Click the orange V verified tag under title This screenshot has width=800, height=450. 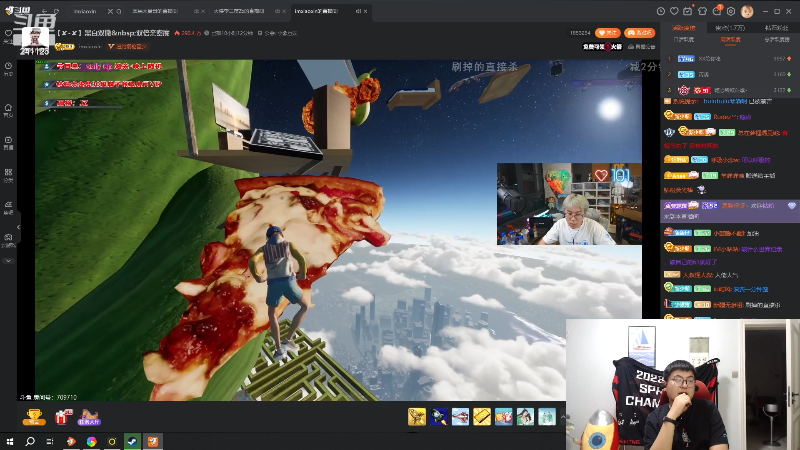tap(127, 46)
